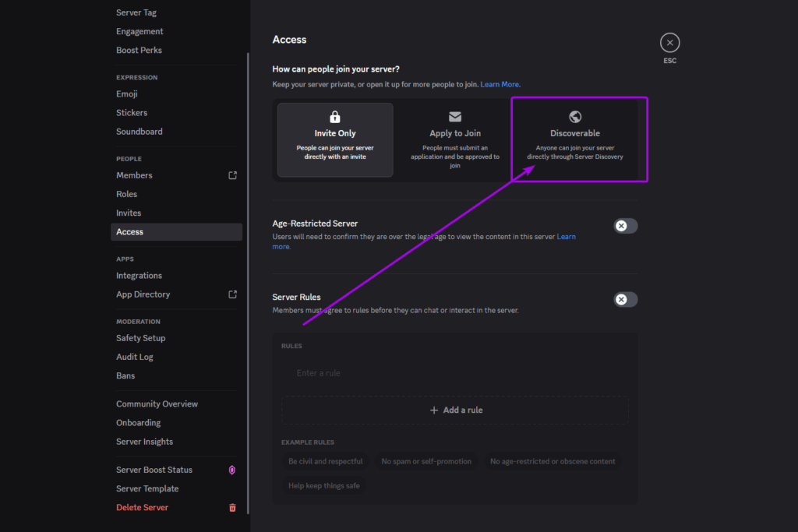
Task: Turn on the Server Rules toggle
Action: [x=625, y=299]
